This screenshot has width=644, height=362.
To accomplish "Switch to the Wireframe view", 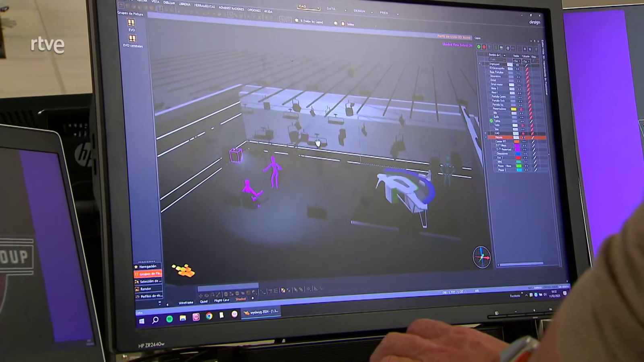I will (x=185, y=302).
